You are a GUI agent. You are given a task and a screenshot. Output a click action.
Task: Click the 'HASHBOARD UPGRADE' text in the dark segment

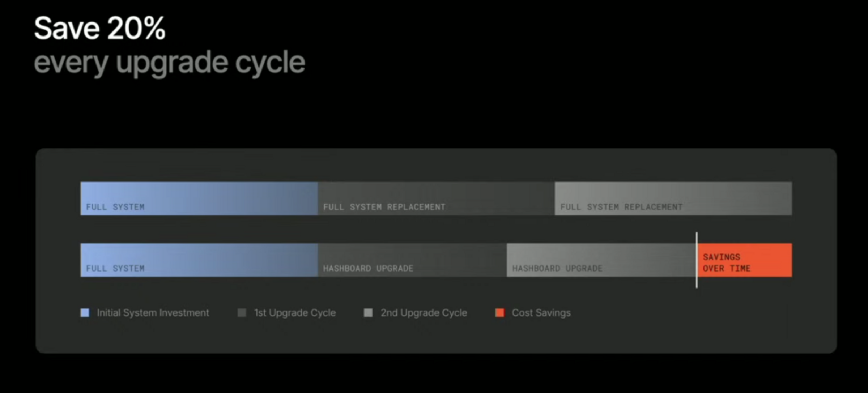pyautogui.click(x=368, y=268)
